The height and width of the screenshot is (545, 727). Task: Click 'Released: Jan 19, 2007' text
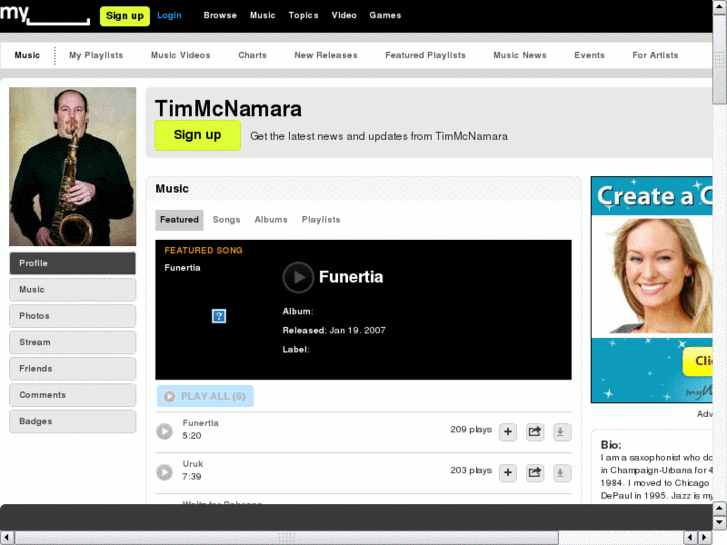[x=334, y=330]
